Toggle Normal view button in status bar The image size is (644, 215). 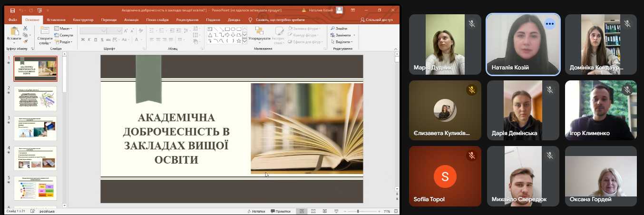pyautogui.click(x=302, y=211)
